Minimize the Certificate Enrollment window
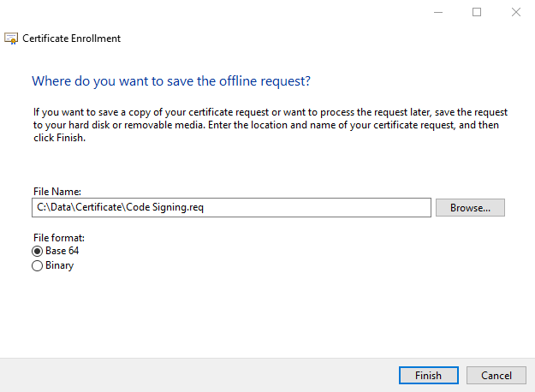The image size is (535, 392). [x=438, y=12]
